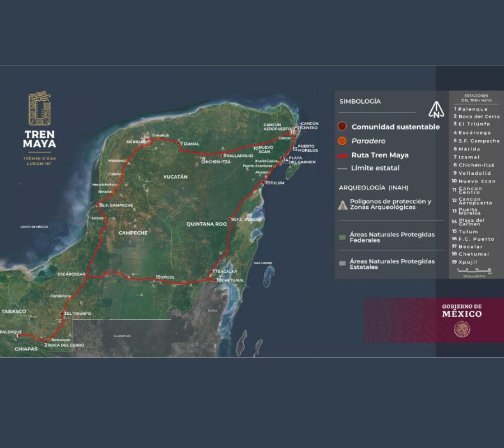Click the green Áreas Naturales Protegidas Federales swatch

pos(342,237)
